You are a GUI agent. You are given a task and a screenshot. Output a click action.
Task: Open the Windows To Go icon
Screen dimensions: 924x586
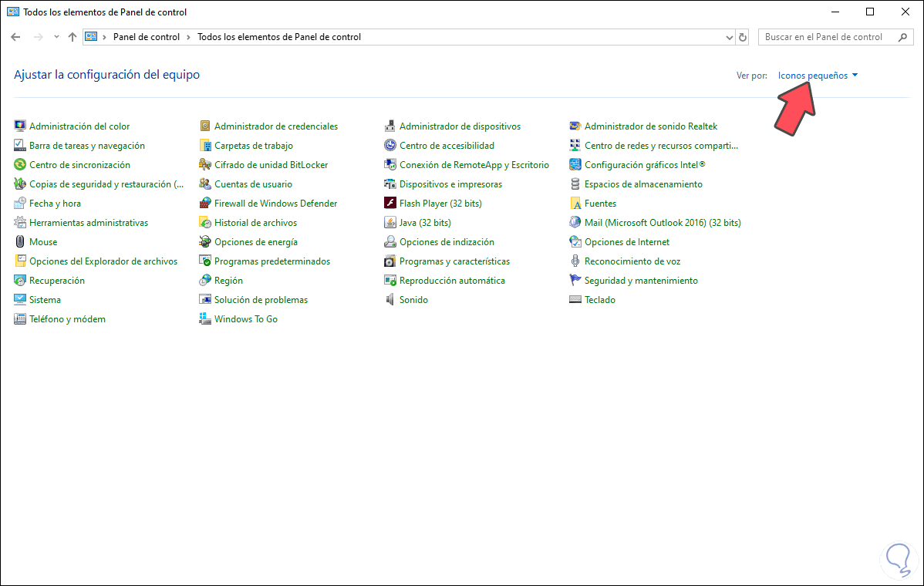tap(205, 319)
